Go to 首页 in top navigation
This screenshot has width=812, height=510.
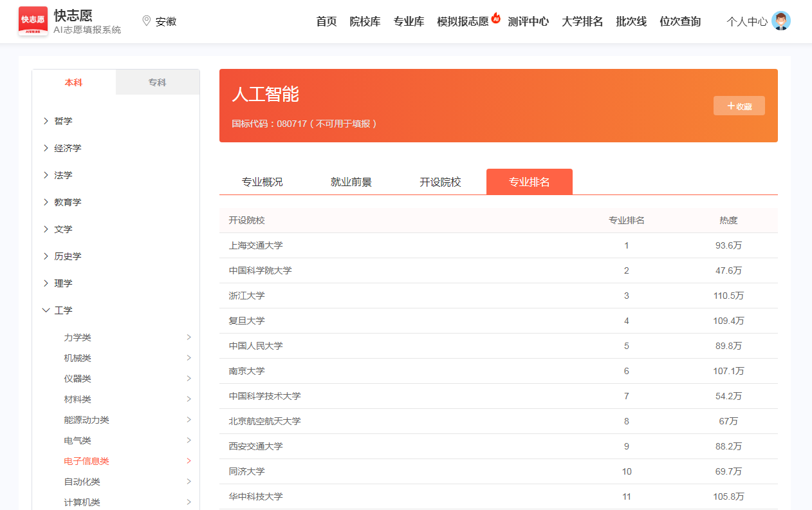click(x=326, y=21)
